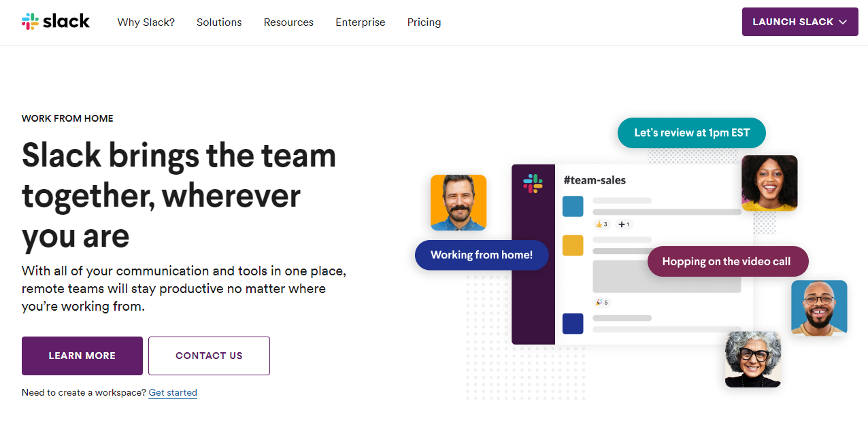The height and width of the screenshot is (446, 868).
Task: Click the Slack logo in header
Action: tap(56, 22)
